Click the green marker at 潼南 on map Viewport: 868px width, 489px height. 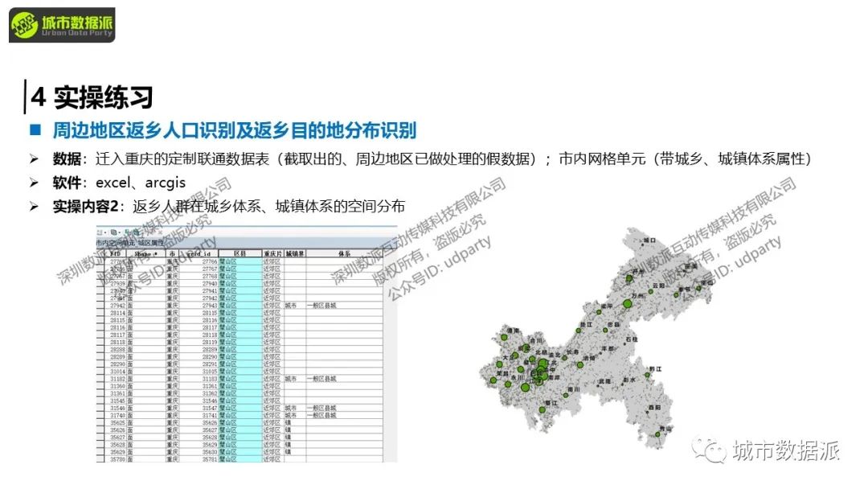pyautogui.click(x=504, y=337)
